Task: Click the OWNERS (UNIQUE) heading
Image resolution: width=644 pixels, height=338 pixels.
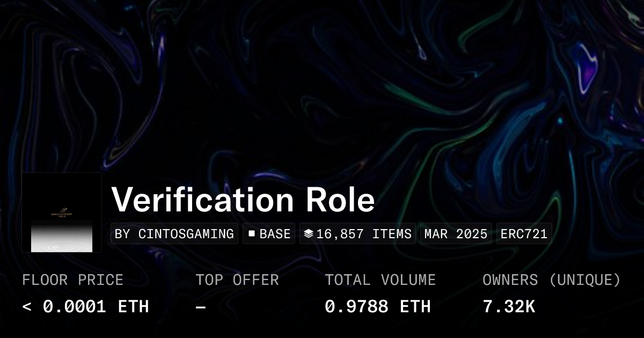Action: [x=551, y=280]
